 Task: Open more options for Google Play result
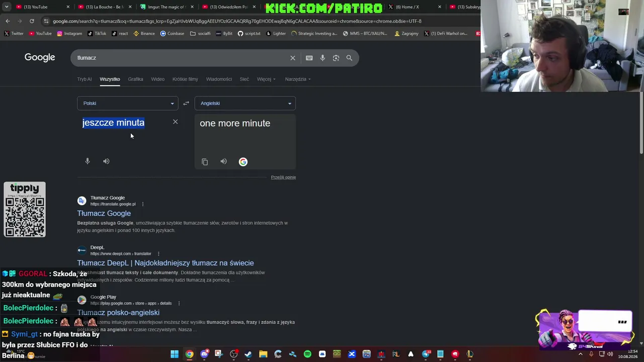tap(179, 303)
